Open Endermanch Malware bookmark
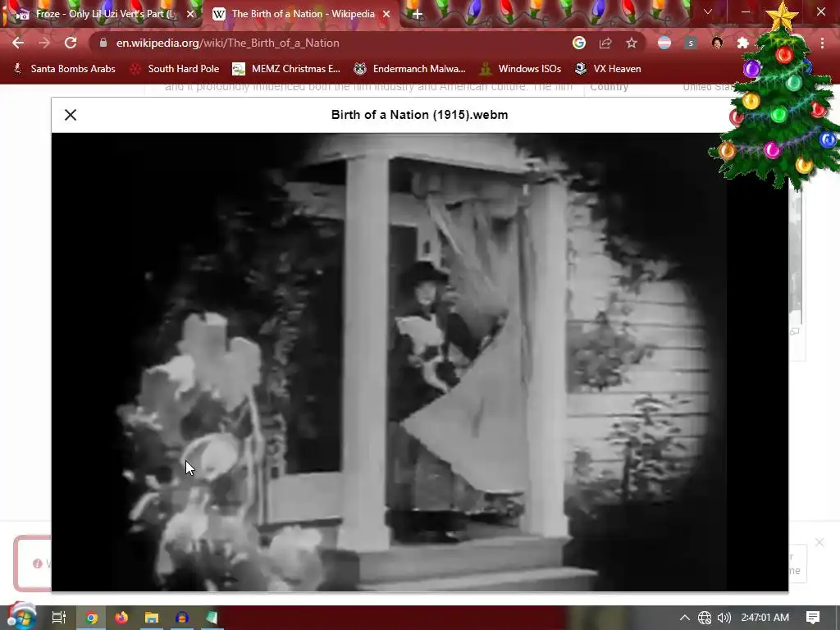The image size is (840, 630). pos(410,69)
